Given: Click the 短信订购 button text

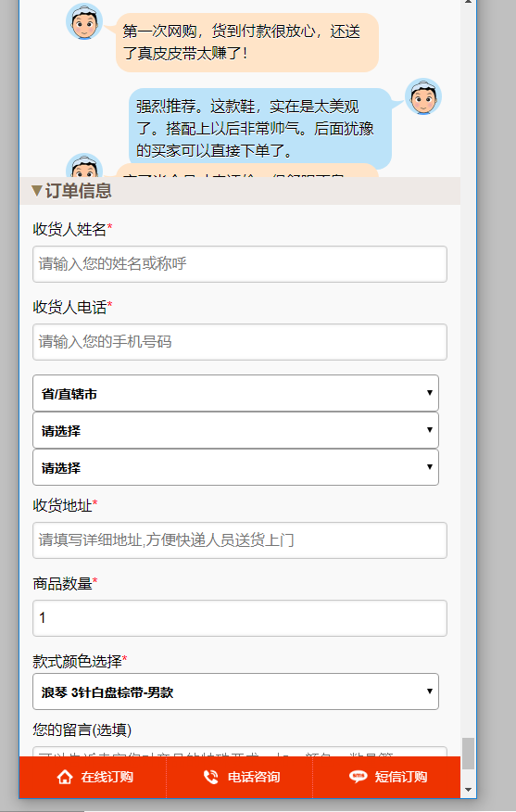Looking at the screenshot, I should (x=401, y=777).
